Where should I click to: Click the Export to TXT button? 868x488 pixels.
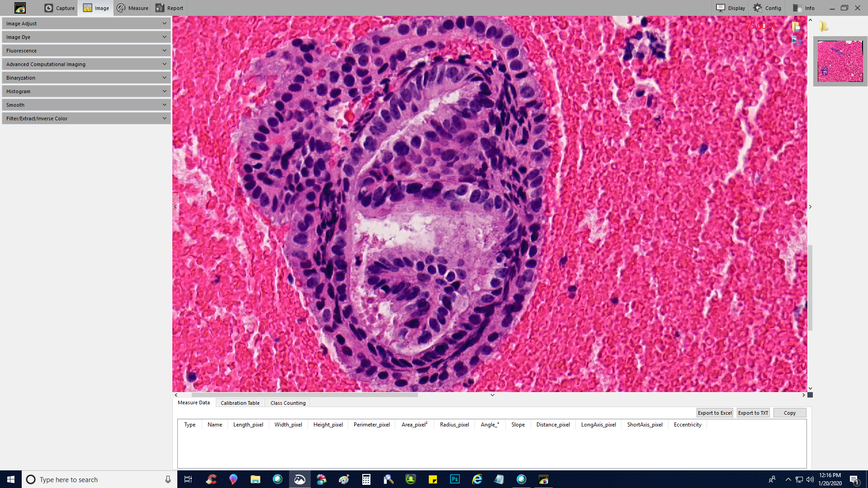[753, 413]
